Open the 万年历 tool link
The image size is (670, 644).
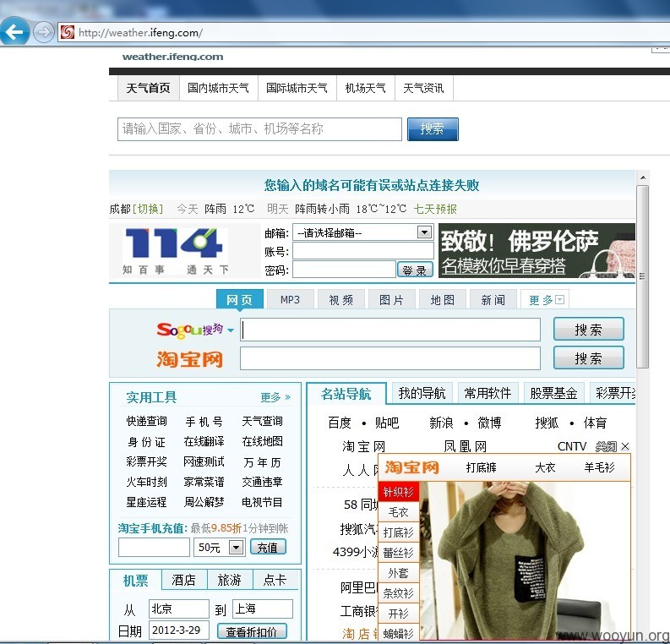pos(262,462)
